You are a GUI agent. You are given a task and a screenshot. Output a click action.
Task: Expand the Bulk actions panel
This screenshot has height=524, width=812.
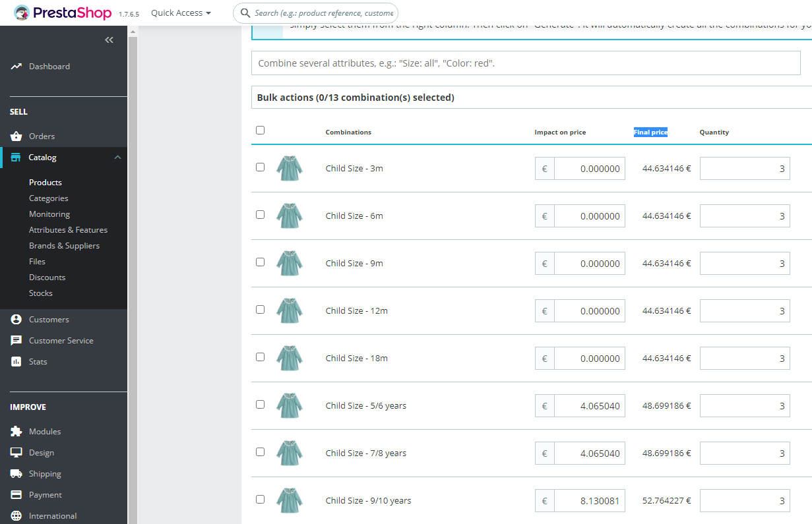[x=532, y=98]
